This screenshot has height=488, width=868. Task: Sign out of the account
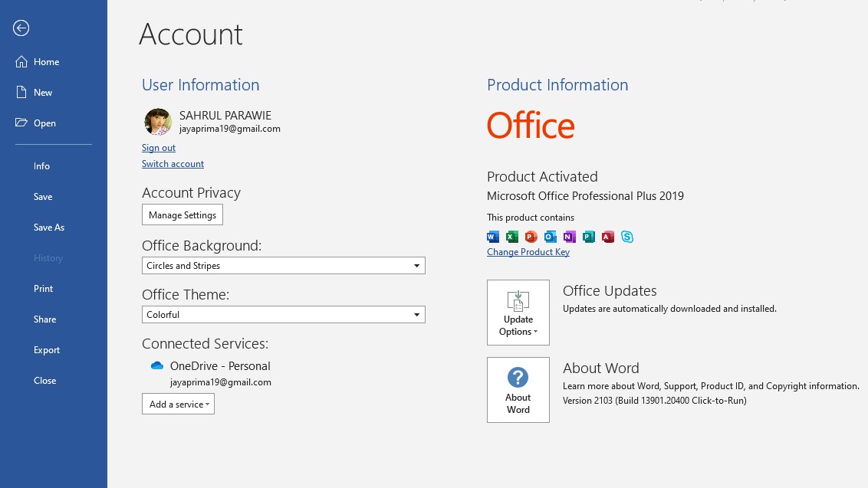click(158, 148)
